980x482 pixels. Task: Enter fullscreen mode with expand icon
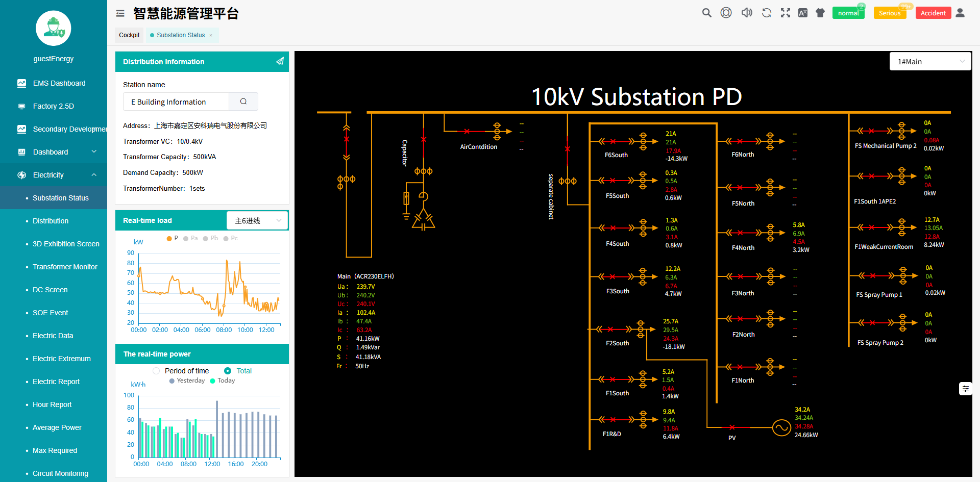coord(786,13)
